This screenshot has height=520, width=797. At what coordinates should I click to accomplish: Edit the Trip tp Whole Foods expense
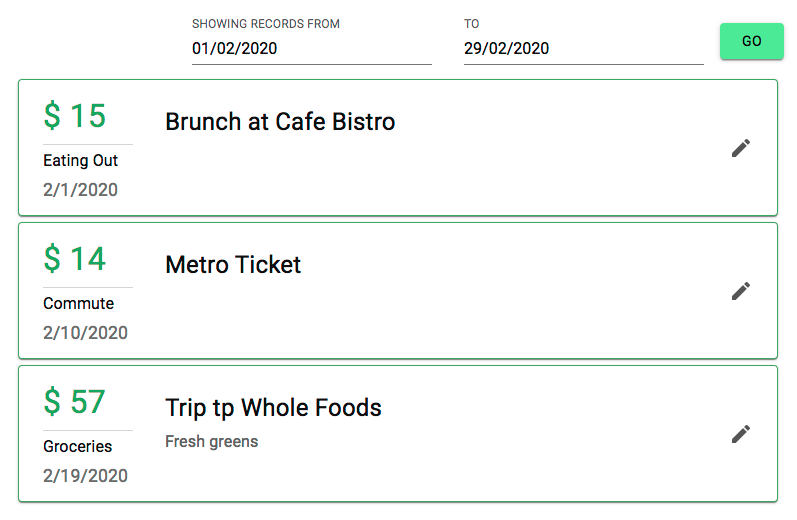tap(740, 434)
